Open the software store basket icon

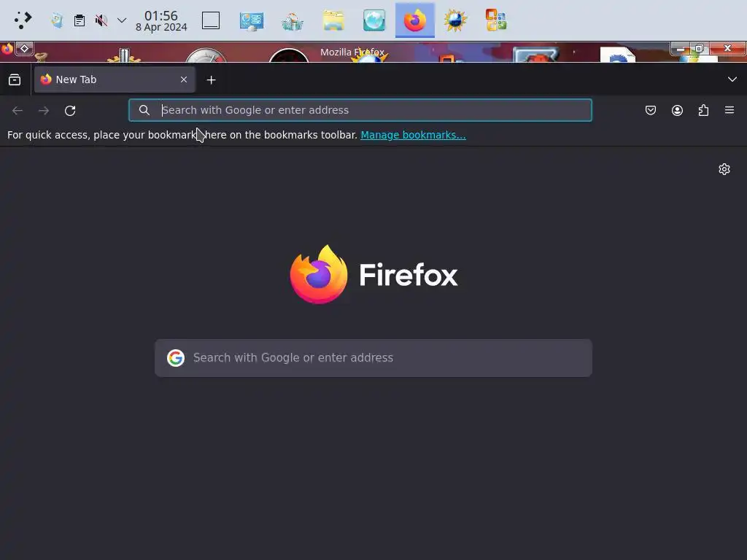click(292, 21)
